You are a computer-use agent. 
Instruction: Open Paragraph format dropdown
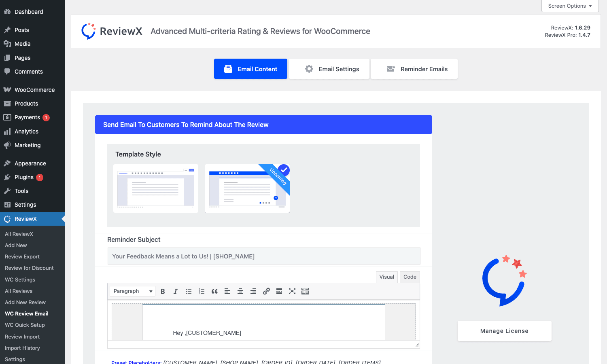pos(132,291)
